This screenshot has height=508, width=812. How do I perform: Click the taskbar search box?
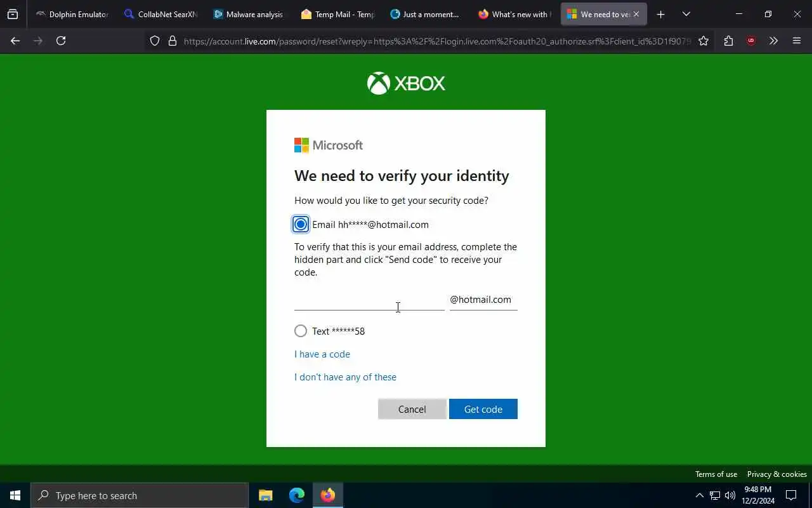coord(140,495)
